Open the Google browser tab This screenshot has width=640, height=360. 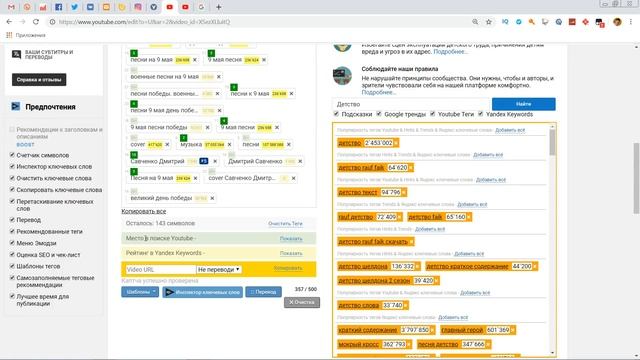tap(201, 7)
